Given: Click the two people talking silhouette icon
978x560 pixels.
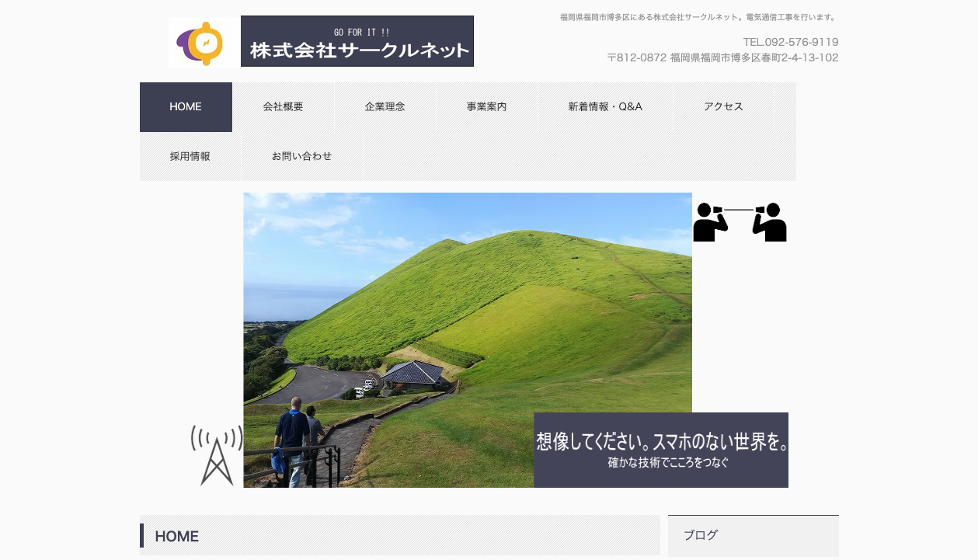Looking at the screenshot, I should tap(740, 222).
